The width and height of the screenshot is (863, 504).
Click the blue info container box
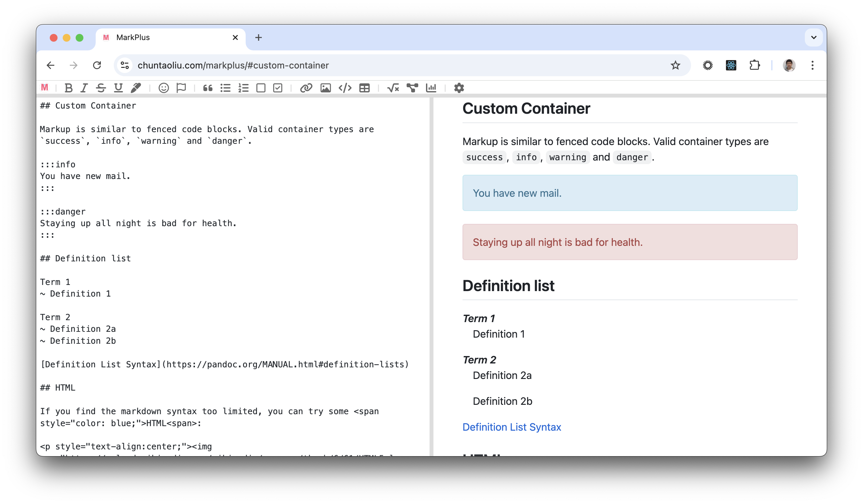click(x=630, y=193)
